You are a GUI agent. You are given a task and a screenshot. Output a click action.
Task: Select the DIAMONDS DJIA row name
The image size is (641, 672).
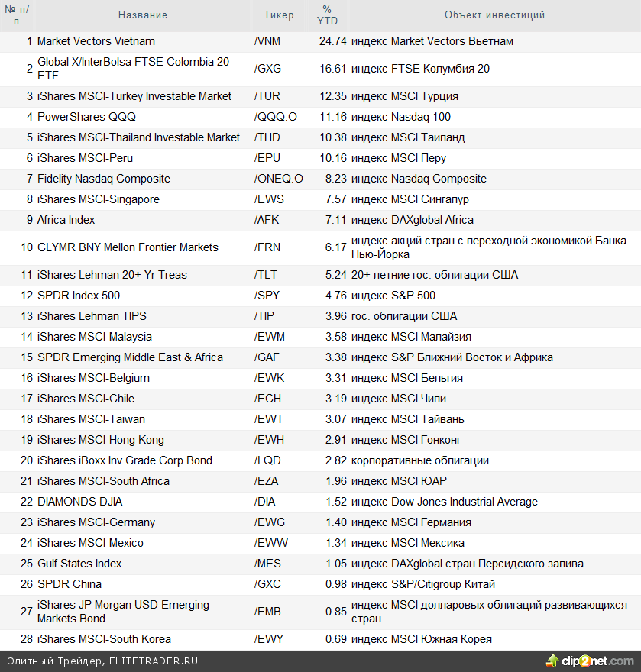click(x=79, y=502)
